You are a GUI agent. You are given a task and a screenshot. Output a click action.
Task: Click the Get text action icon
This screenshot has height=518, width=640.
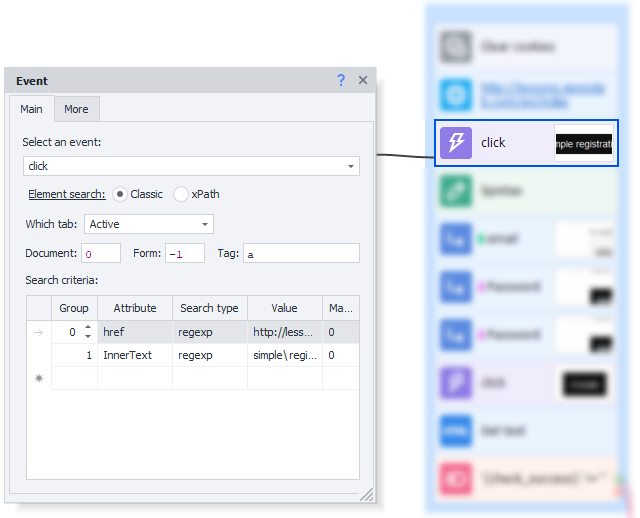[x=456, y=431]
